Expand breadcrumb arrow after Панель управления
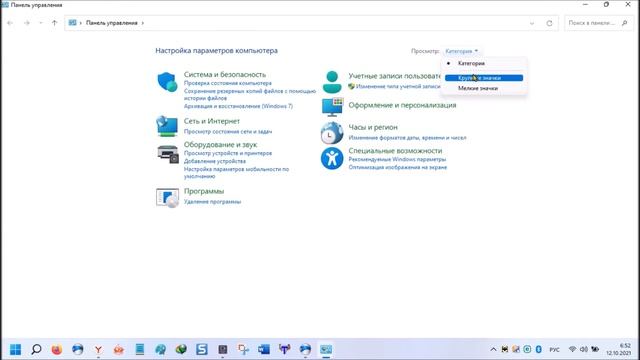The image size is (640, 360). coord(142,23)
